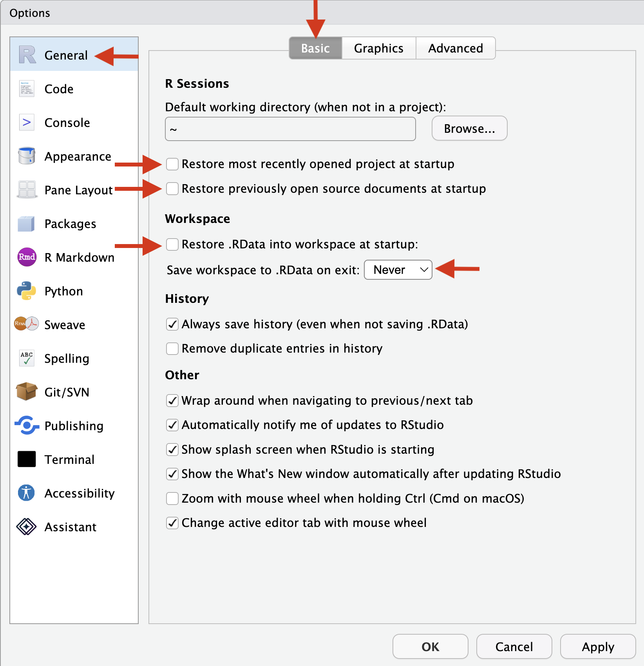This screenshot has width=644, height=666.
Task: Open Appearance paint bucket icon
Action: coord(27,156)
